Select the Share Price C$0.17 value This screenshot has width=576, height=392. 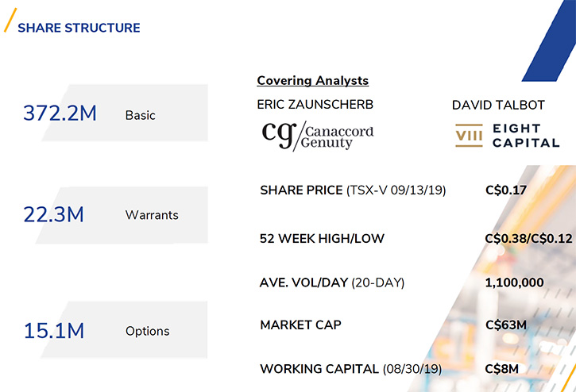[506, 190]
